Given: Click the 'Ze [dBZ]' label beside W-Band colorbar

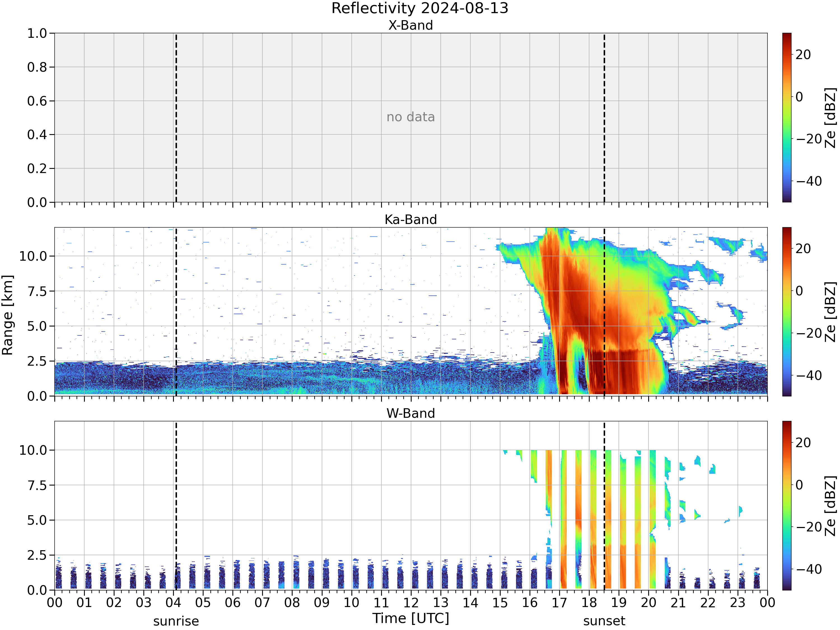Looking at the screenshot, I should click(x=830, y=505).
